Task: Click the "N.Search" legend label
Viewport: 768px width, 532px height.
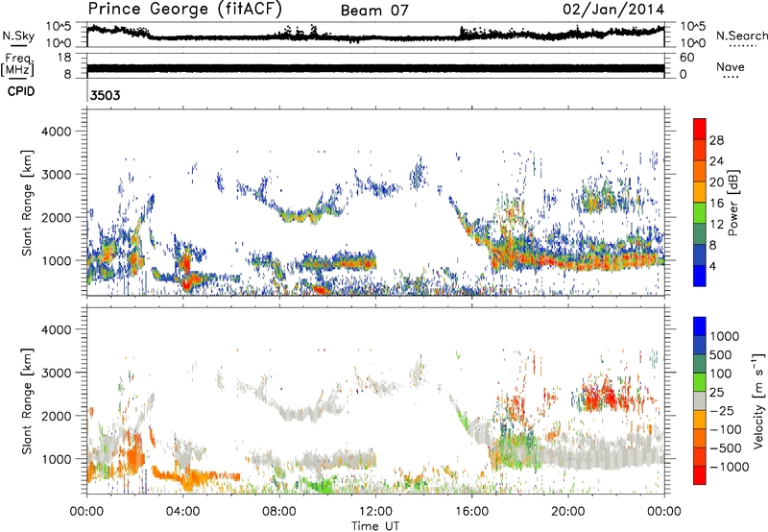Action: point(741,36)
